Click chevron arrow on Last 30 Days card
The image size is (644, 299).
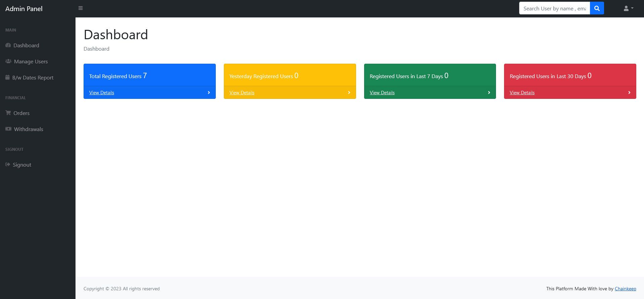click(x=629, y=93)
